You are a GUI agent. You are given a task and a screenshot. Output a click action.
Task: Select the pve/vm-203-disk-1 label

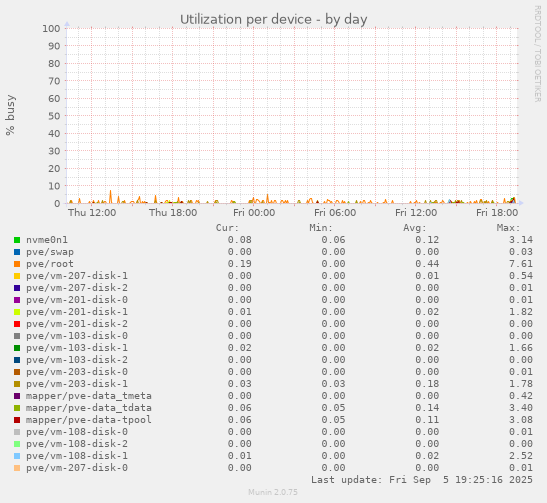pos(77,384)
